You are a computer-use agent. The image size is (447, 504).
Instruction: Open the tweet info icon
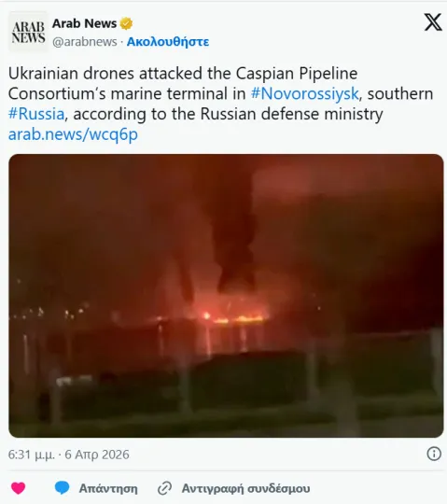click(434, 454)
